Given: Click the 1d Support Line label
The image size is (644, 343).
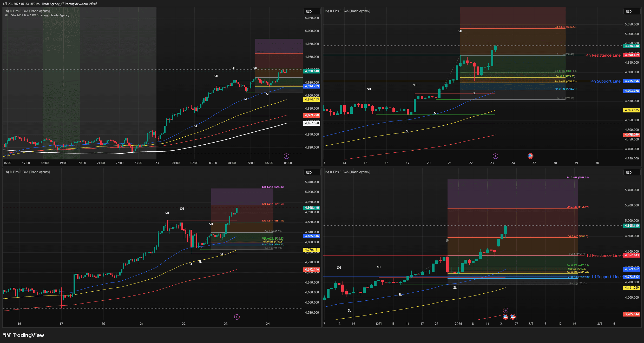Looking at the screenshot, I should [x=606, y=277].
